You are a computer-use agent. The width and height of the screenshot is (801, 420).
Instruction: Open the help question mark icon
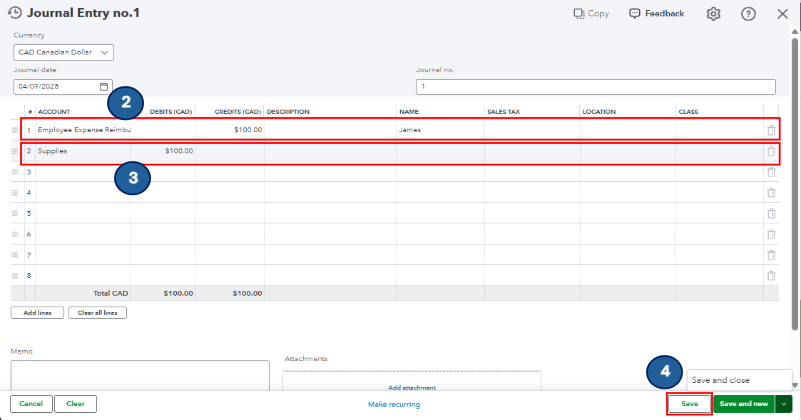pos(748,14)
